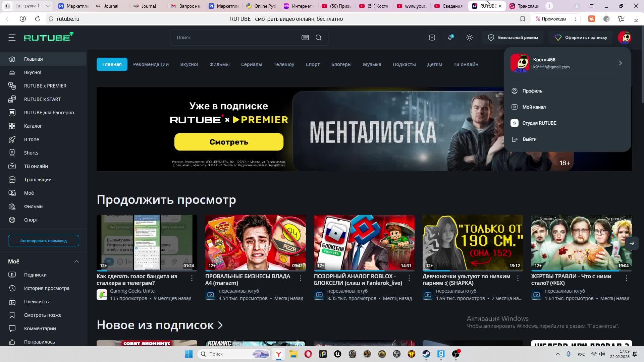Select Выйти in the profile menu
This screenshot has height=362, width=644.
529,139
